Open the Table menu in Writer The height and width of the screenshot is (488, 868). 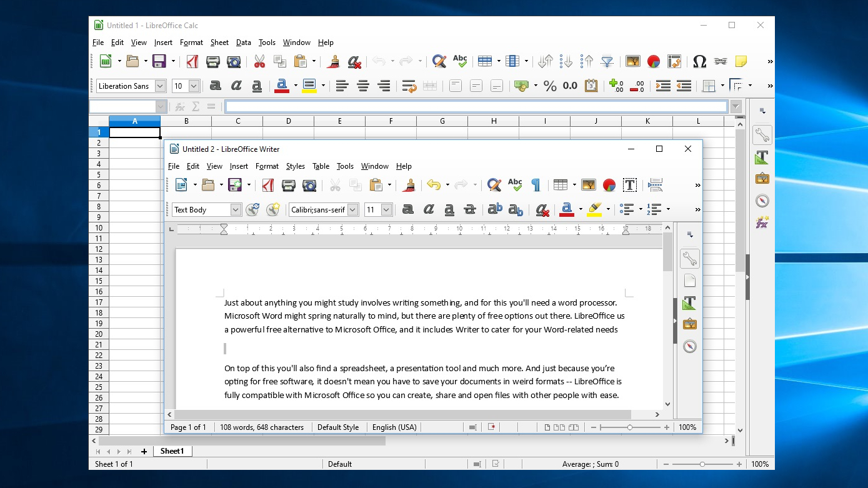[321, 166]
